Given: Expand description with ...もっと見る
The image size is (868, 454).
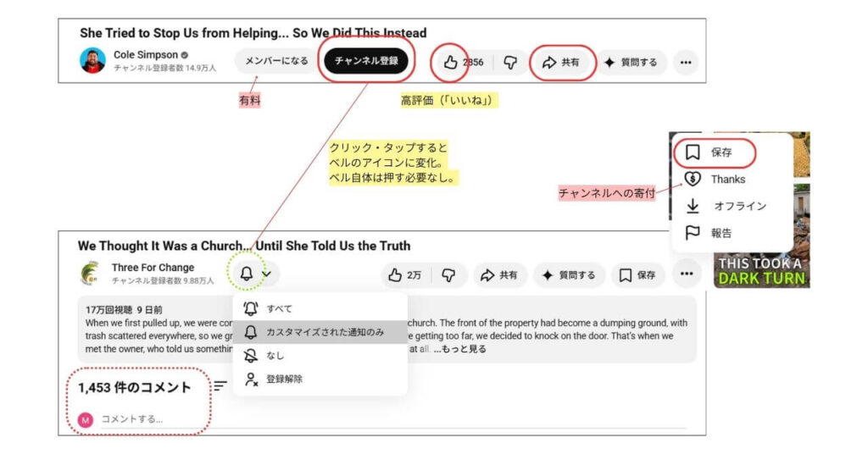Looking at the screenshot, I should tap(460, 349).
